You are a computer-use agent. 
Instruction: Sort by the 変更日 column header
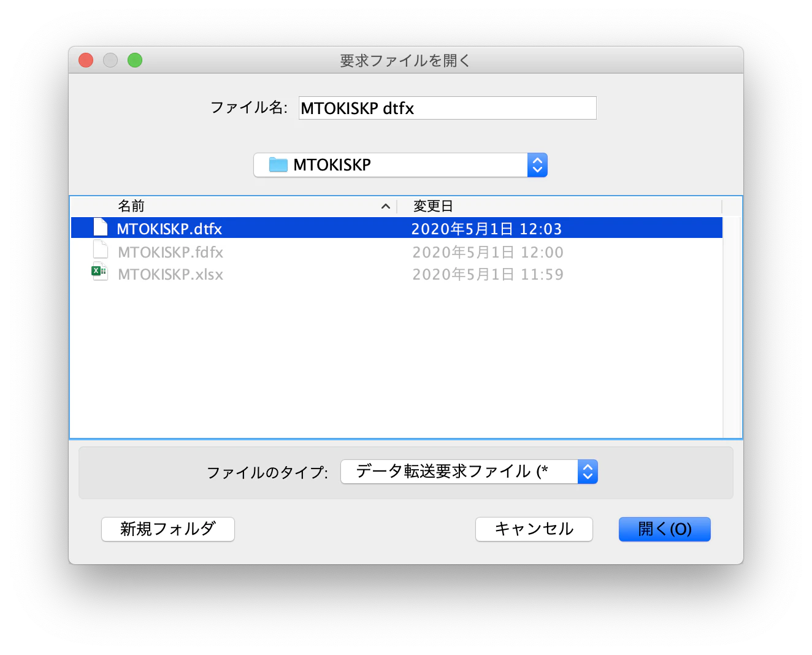559,206
